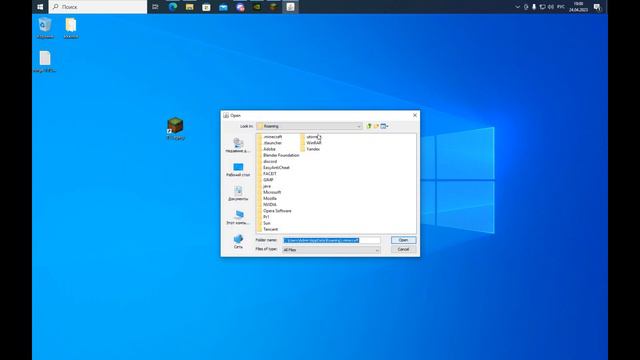640x360 pixels.
Task: Click the Cancel button in dialog
Action: 403,249
